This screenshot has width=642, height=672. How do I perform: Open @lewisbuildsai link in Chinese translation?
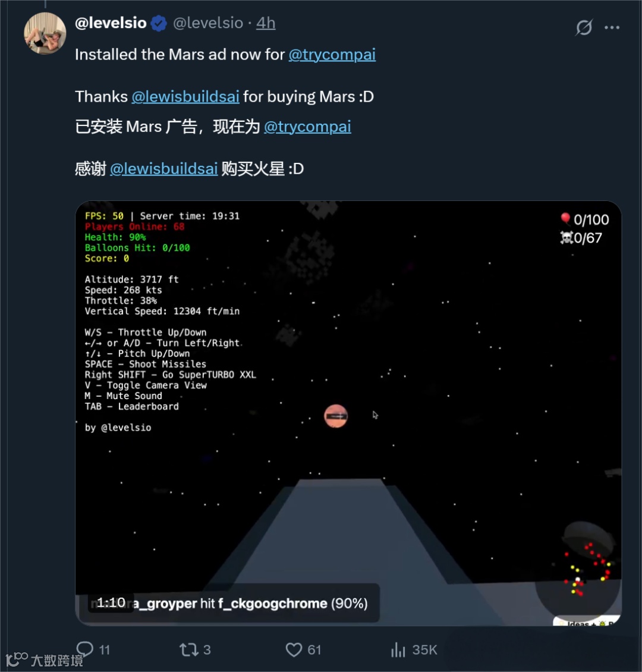tap(163, 168)
